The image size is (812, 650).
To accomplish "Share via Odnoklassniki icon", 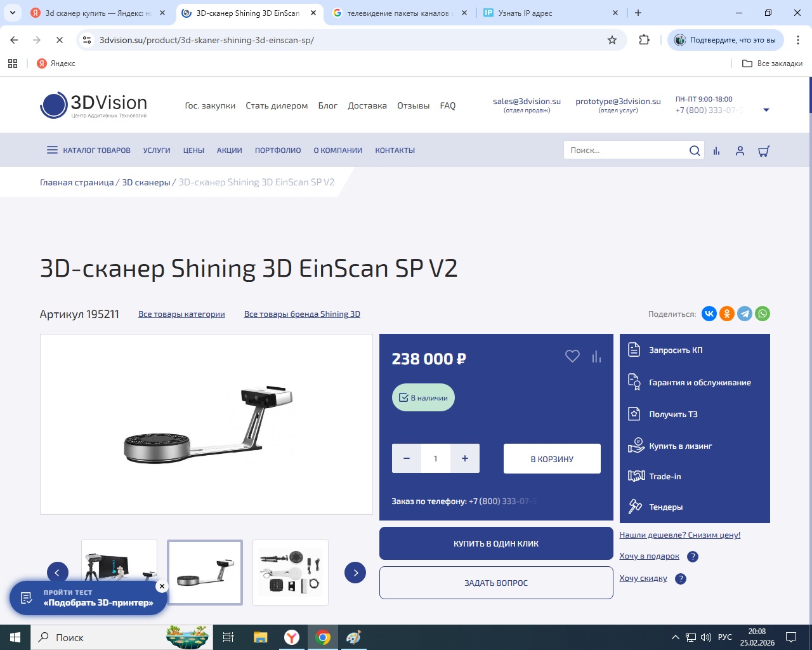I will pyautogui.click(x=727, y=314).
